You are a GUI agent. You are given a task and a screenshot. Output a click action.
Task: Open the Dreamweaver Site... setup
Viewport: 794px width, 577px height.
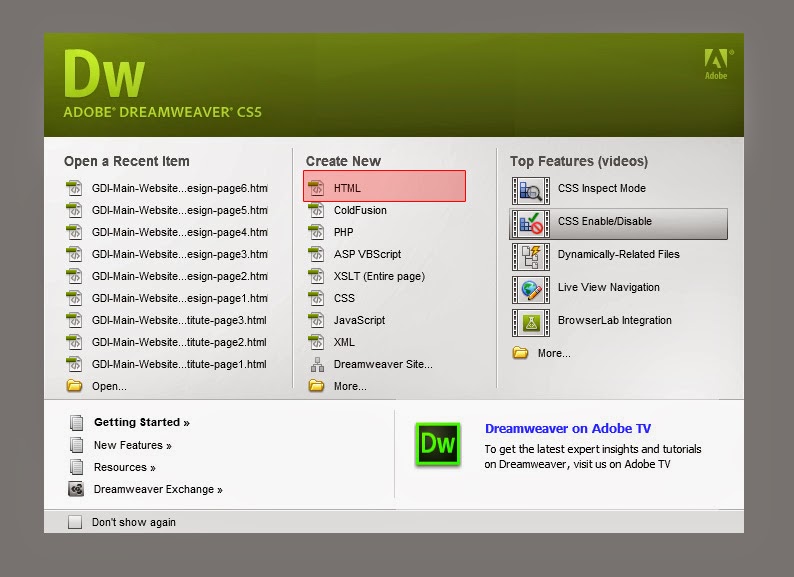pos(383,364)
